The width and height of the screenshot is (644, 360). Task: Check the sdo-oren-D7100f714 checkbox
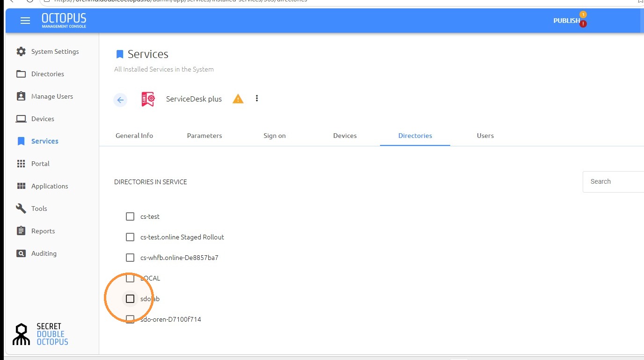pos(130,319)
